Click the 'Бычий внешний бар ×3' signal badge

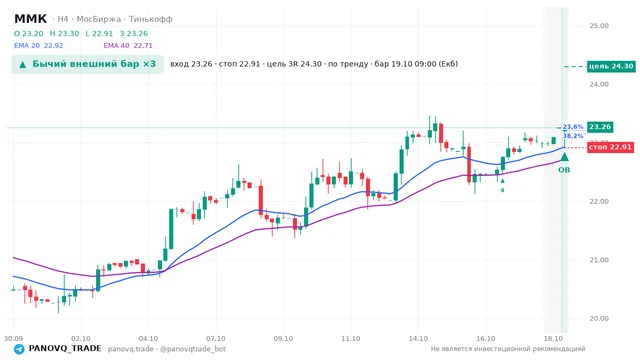coord(88,64)
